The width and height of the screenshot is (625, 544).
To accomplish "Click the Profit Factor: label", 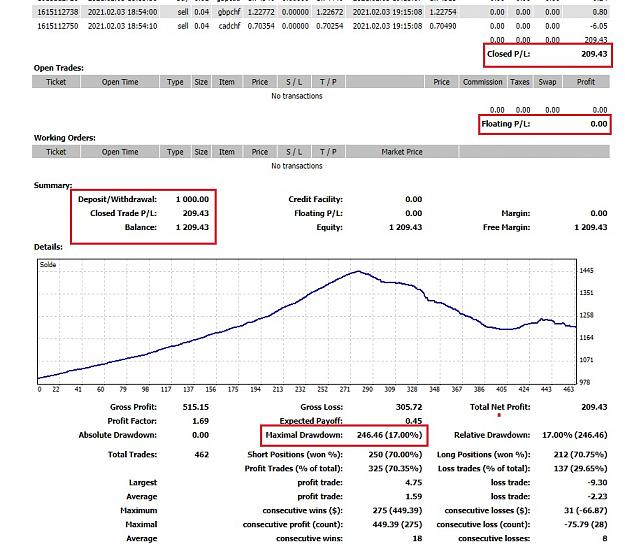I will pos(132,421).
